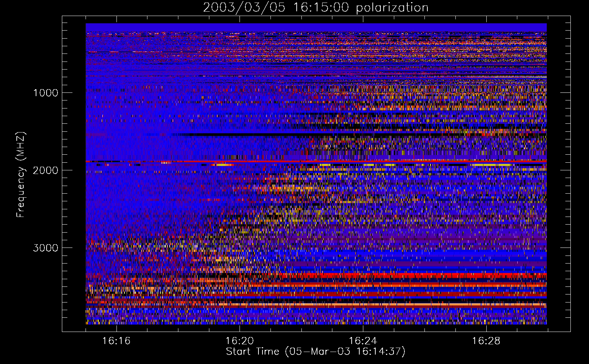This screenshot has height=364, width=589.
Task: Click the '2000' frequency tick label
Action: pos(46,170)
